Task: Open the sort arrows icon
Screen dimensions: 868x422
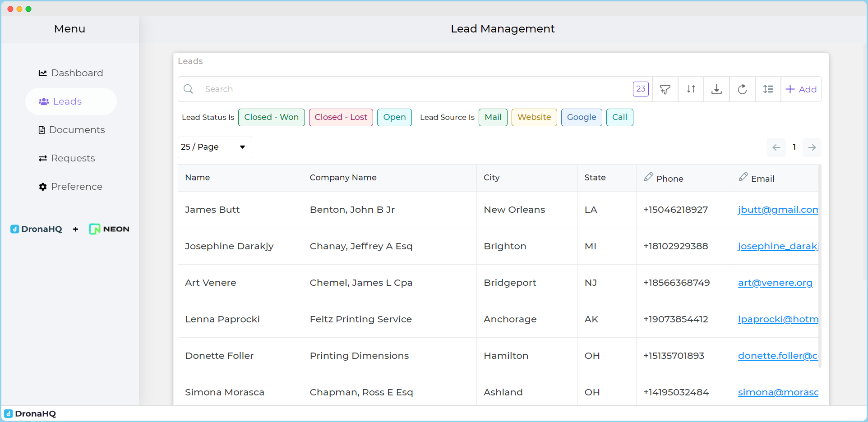Action: [691, 89]
